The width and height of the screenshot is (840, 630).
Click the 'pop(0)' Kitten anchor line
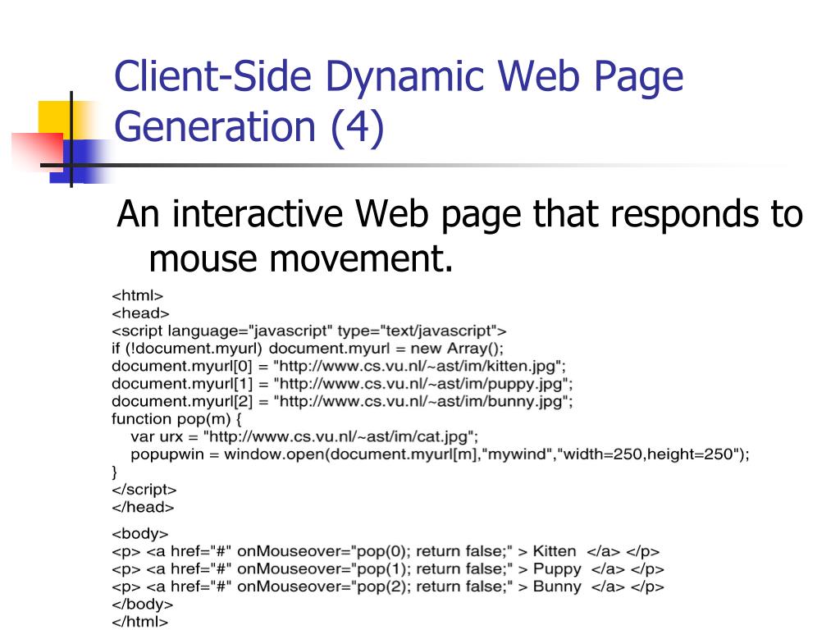[386, 551]
